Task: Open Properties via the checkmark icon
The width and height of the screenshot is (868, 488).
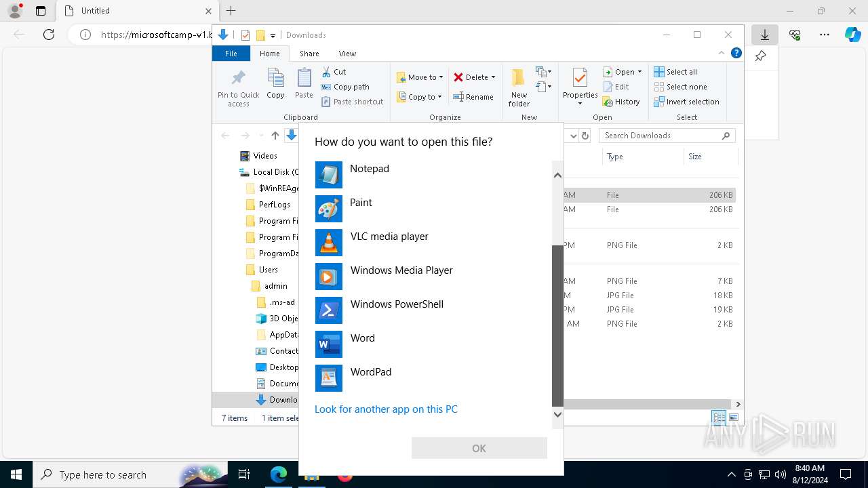Action: [x=580, y=77]
